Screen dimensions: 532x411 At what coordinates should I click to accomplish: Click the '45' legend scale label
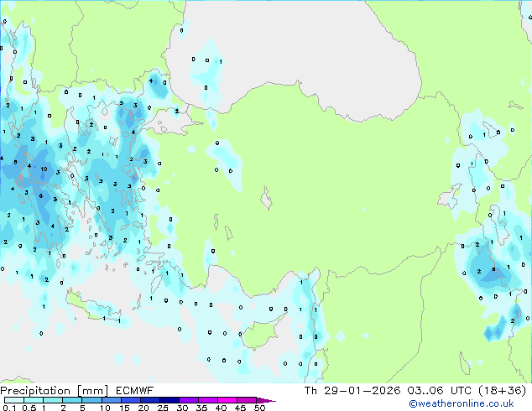point(240,408)
